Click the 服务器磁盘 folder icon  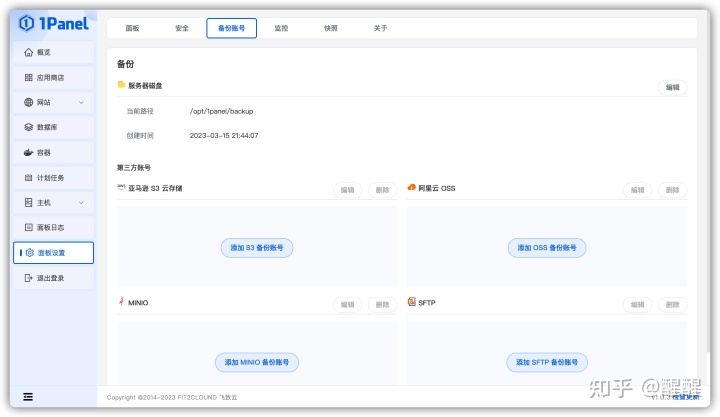click(121, 85)
